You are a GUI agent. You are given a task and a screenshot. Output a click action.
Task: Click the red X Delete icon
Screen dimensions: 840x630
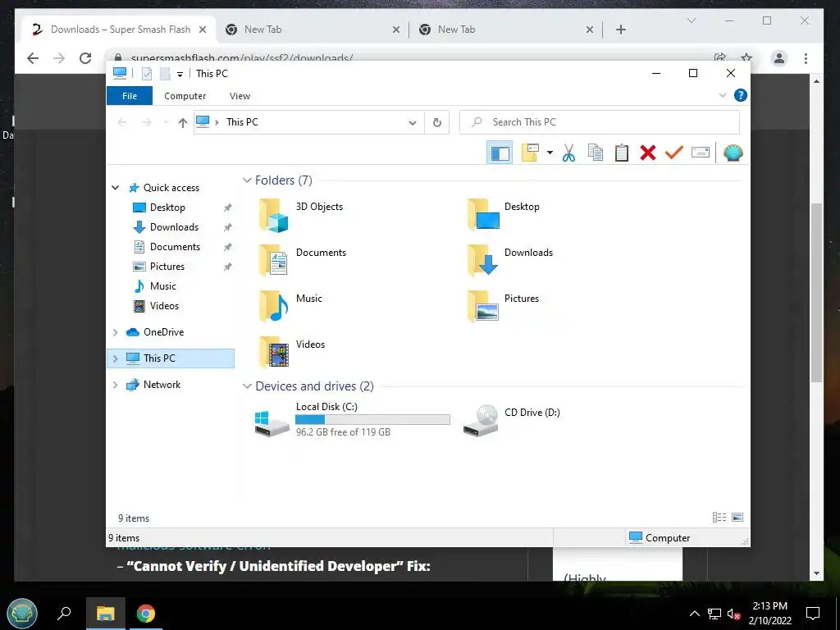tap(648, 153)
